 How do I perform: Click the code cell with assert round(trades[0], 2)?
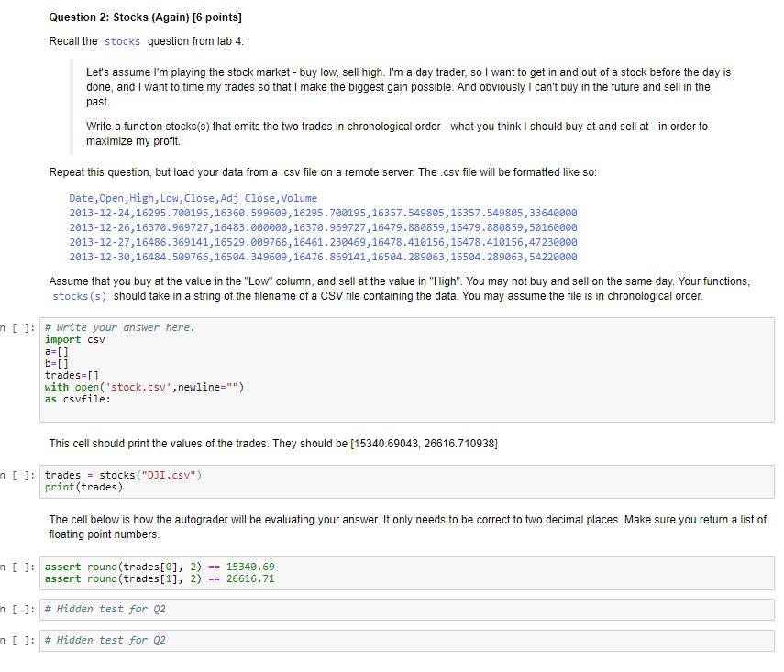coord(407,573)
